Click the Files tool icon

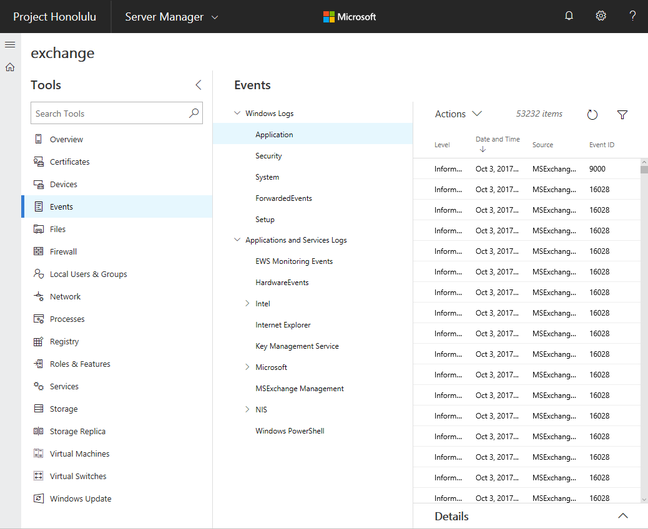click(x=38, y=229)
